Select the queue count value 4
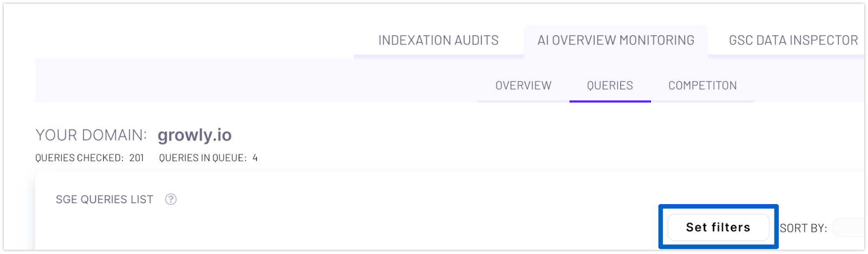Viewport: 868px width, 254px height. coord(255,158)
